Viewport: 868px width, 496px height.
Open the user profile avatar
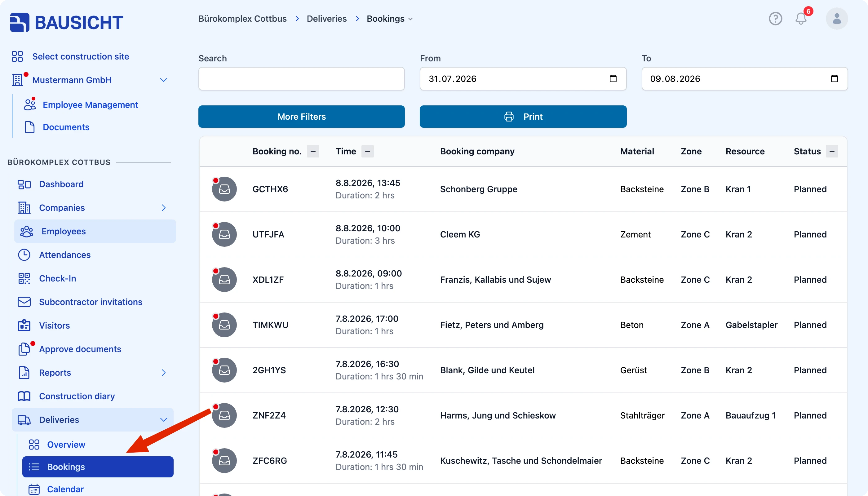click(x=837, y=19)
